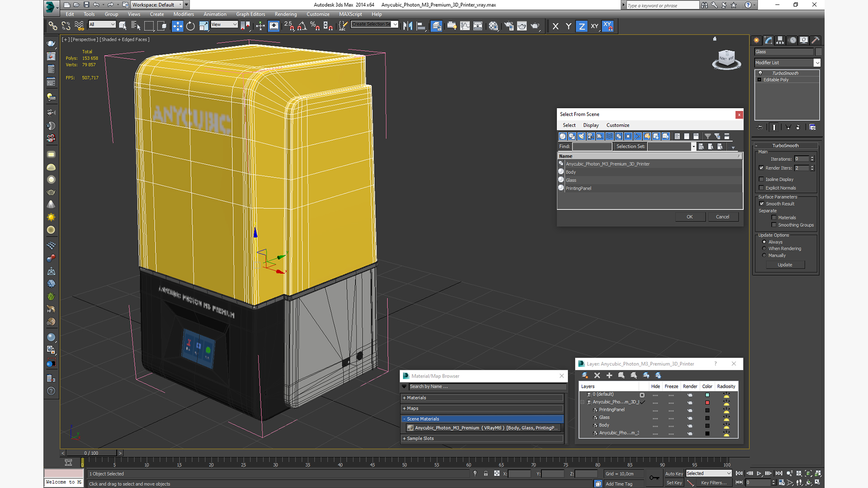Go to the end frame
This screenshot has width=868, height=488.
[779, 473]
